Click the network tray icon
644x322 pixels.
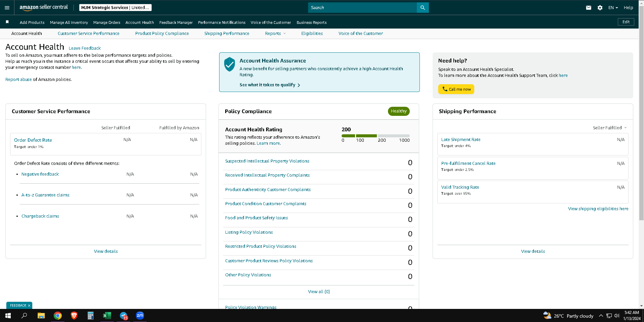(x=609, y=316)
